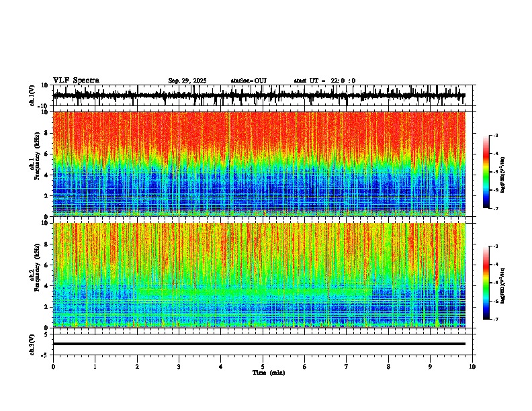Click the ch.1 colorbar unit label text

pos(502,175)
